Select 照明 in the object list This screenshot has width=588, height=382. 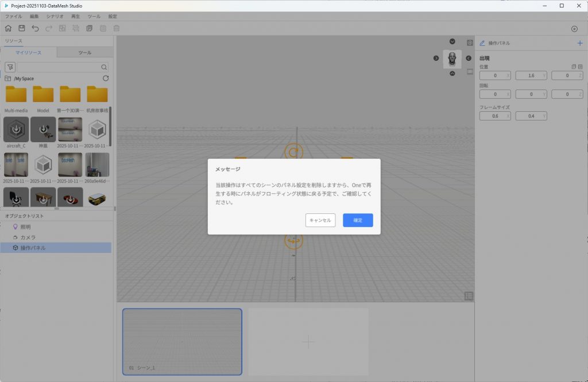coord(25,227)
